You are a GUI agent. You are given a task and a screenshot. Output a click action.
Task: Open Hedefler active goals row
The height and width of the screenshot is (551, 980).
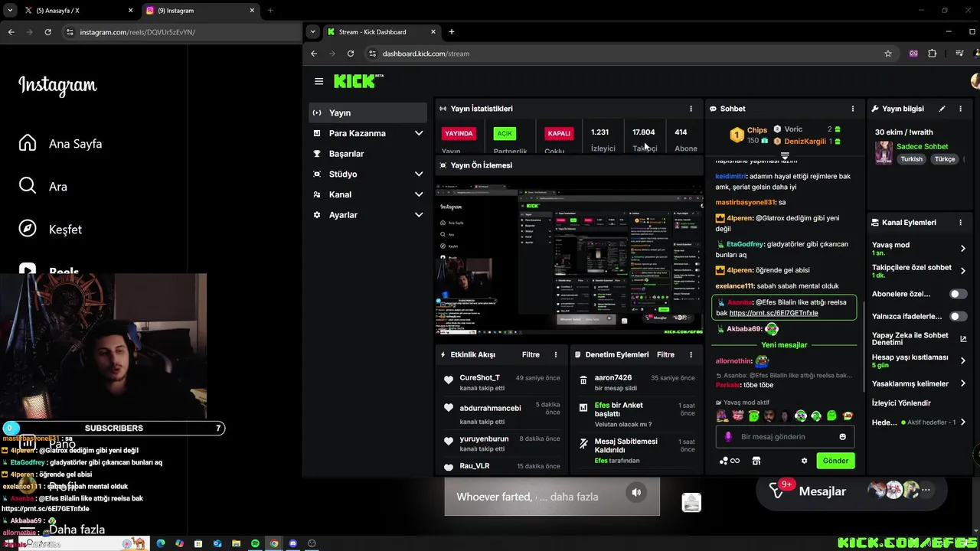(919, 422)
